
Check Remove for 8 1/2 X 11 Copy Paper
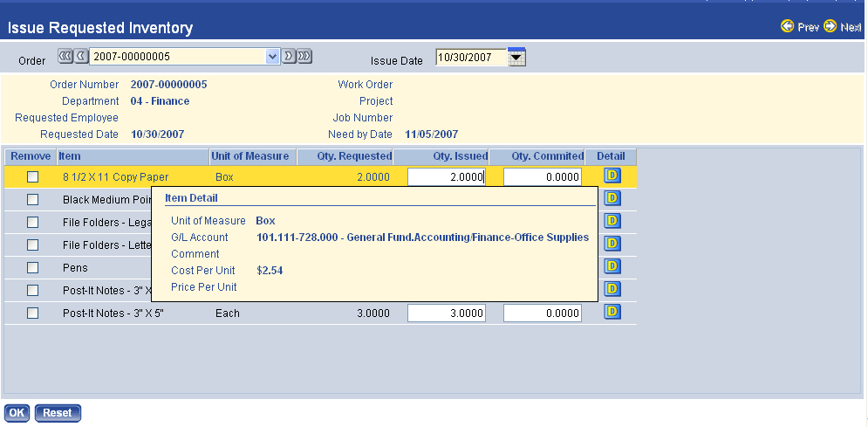coord(33,176)
